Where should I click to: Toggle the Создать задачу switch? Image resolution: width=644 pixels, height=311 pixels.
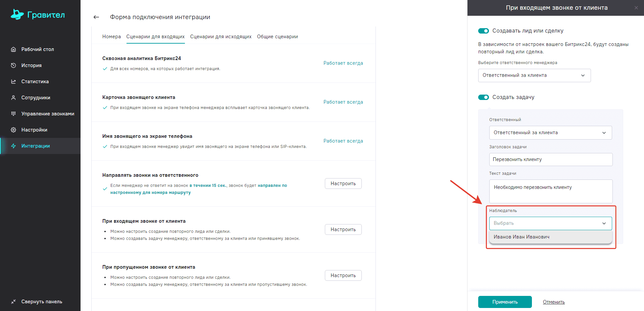click(x=484, y=97)
